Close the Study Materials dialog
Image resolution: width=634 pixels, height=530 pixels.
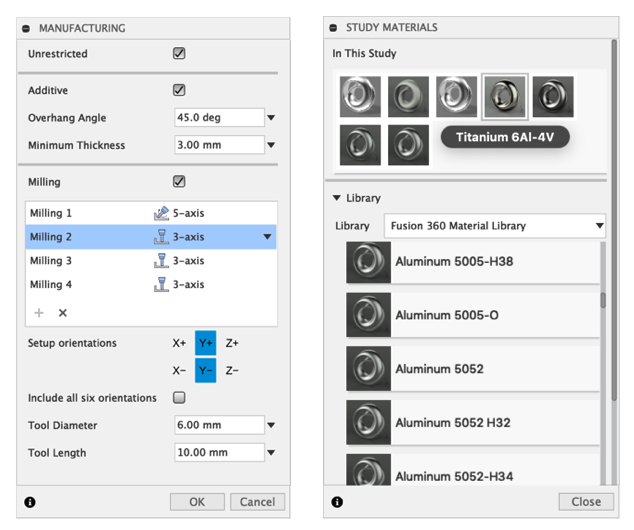[x=585, y=502]
